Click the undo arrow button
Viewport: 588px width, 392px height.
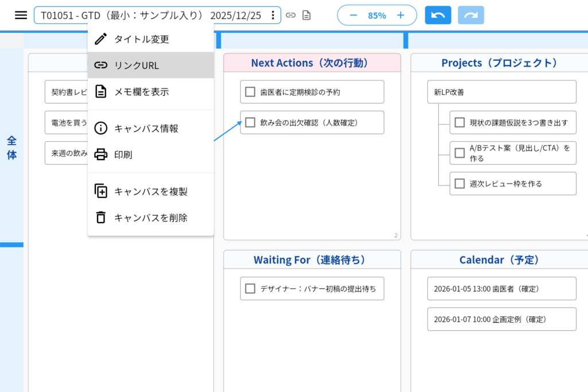point(438,15)
